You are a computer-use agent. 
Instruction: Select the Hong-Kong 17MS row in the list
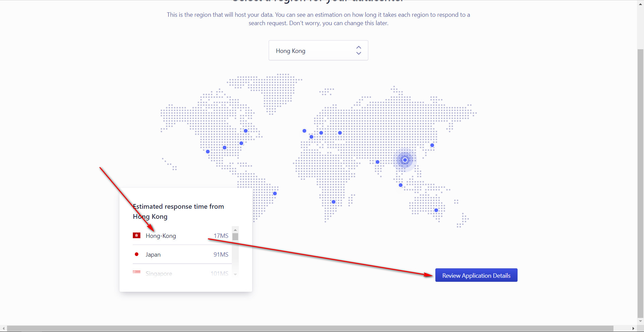coord(181,236)
